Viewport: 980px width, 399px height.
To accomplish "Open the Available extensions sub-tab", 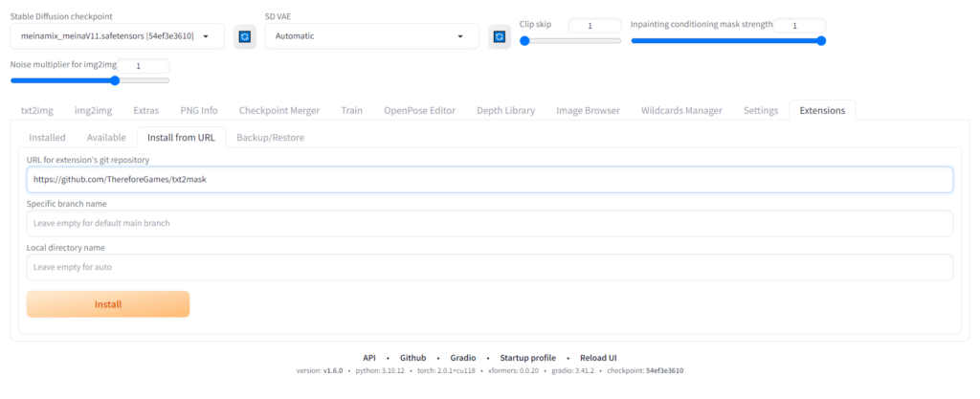I will click(106, 137).
